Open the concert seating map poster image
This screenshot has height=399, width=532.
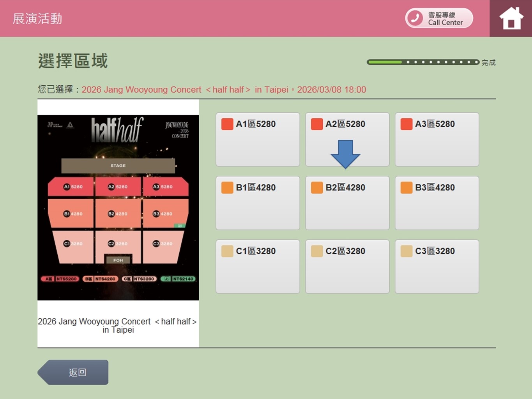click(x=118, y=207)
